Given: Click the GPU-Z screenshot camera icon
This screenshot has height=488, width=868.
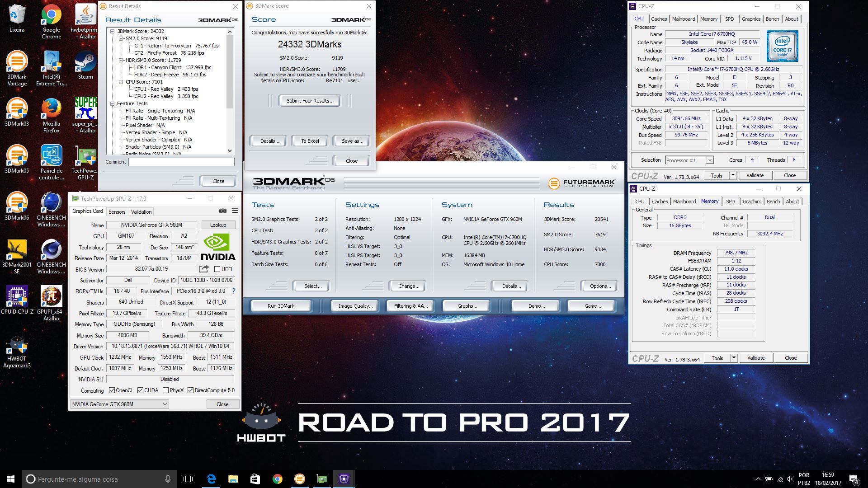Looking at the screenshot, I should 223,211.
